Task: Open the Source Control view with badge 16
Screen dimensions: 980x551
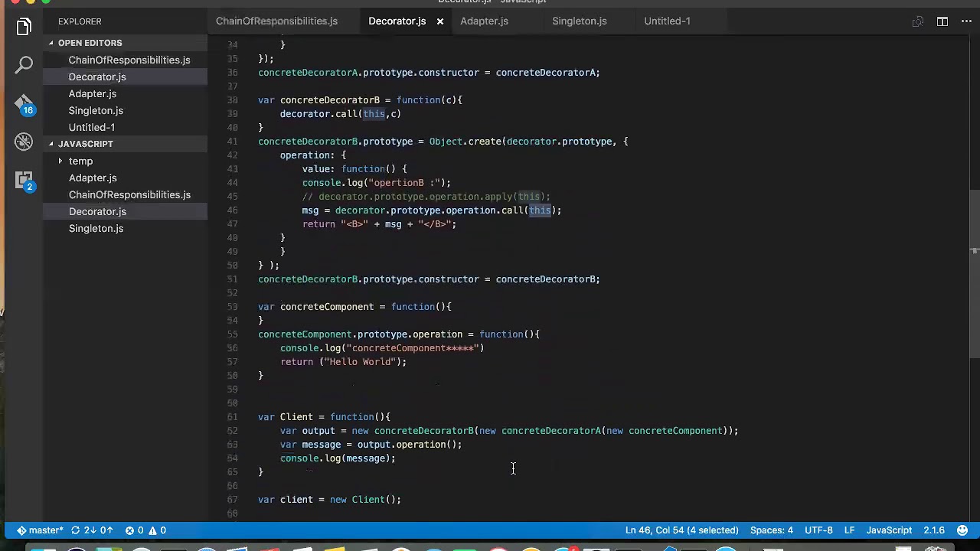Action: 24,104
